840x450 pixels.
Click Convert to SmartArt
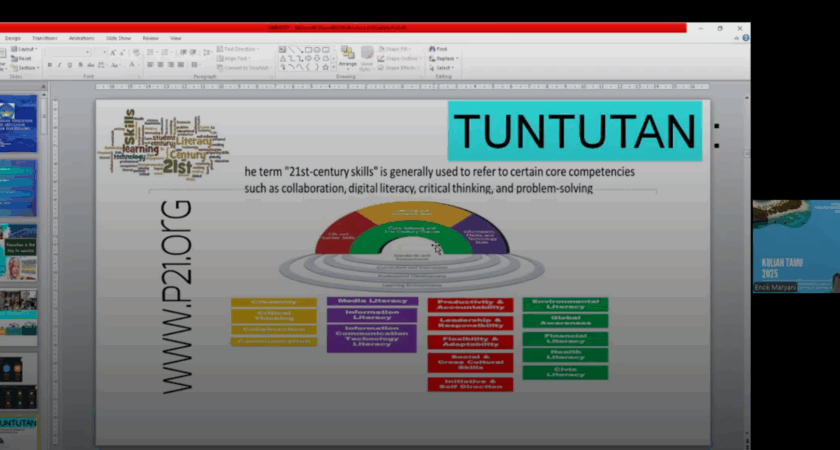pyautogui.click(x=244, y=68)
